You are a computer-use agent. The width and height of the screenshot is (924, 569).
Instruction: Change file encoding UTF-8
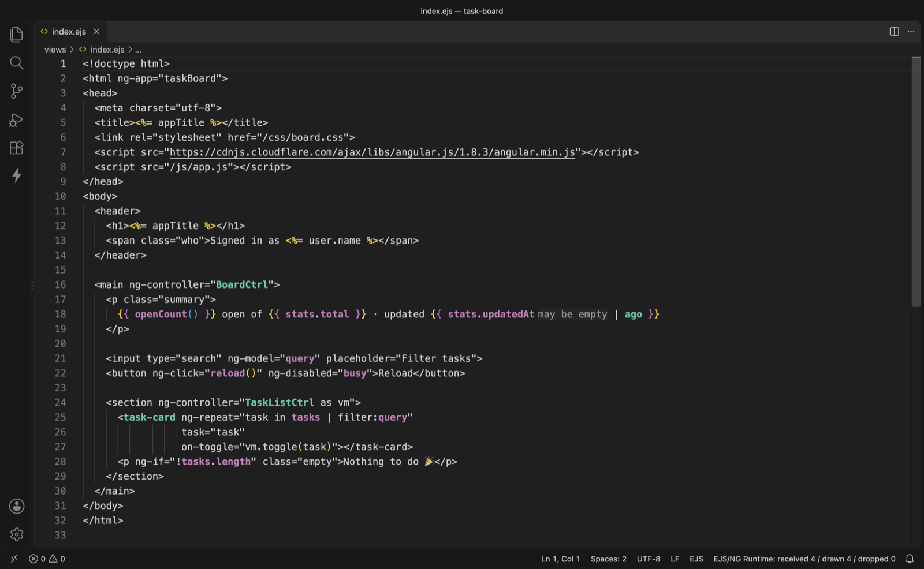point(648,559)
